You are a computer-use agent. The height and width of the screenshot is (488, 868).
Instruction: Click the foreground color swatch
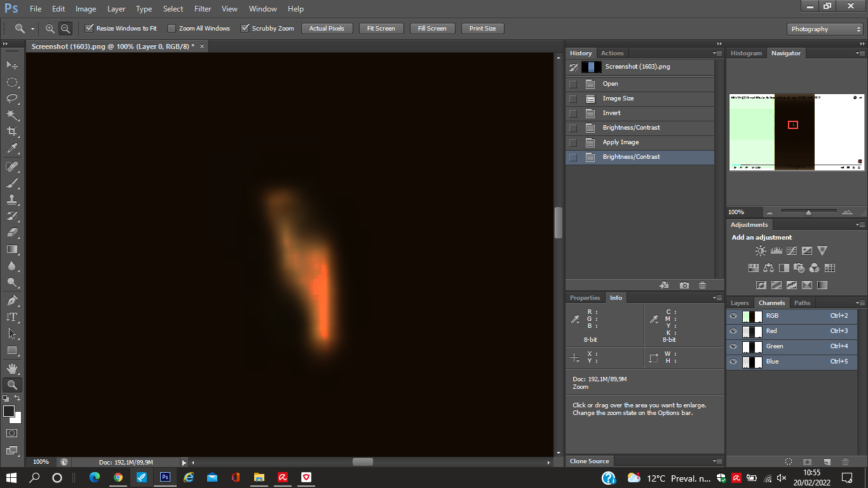pyautogui.click(x=9, y=411)
